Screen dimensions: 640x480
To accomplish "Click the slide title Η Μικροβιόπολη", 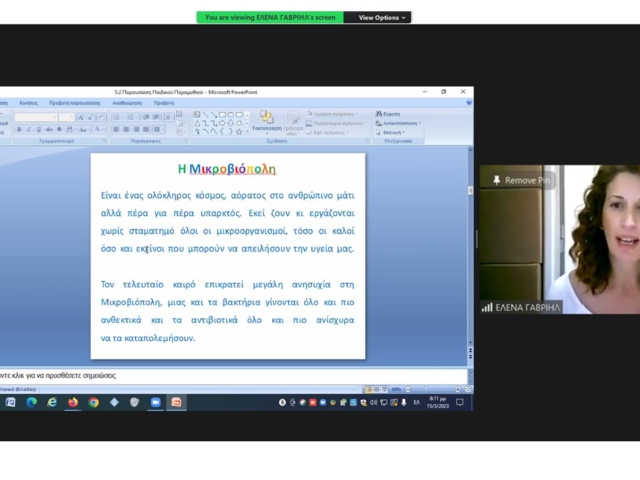I will (x=227, y=169).
